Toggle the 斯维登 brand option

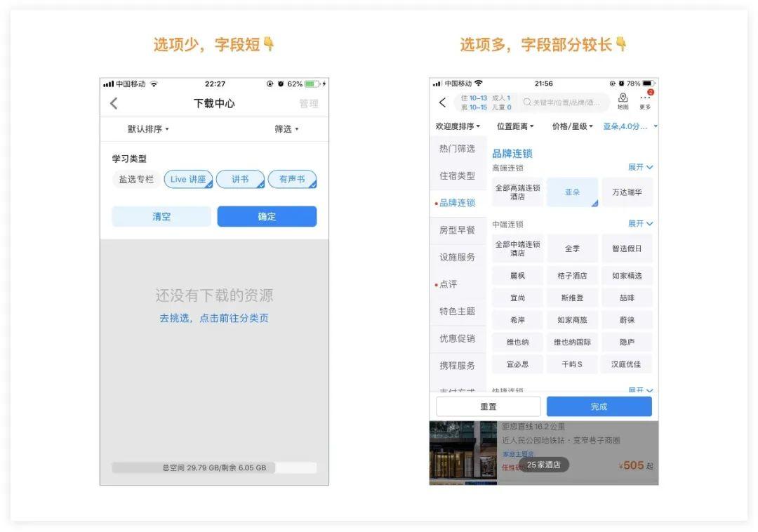point(573,298)
